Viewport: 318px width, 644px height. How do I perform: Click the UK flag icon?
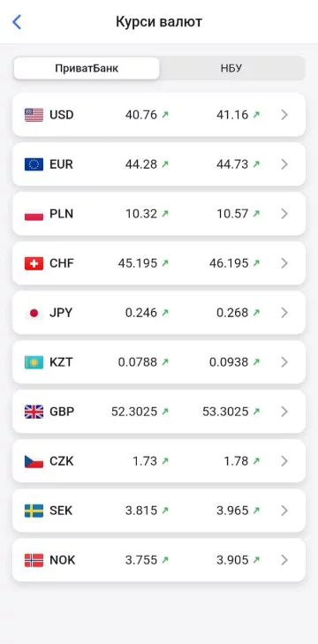[x=34, y=412]
